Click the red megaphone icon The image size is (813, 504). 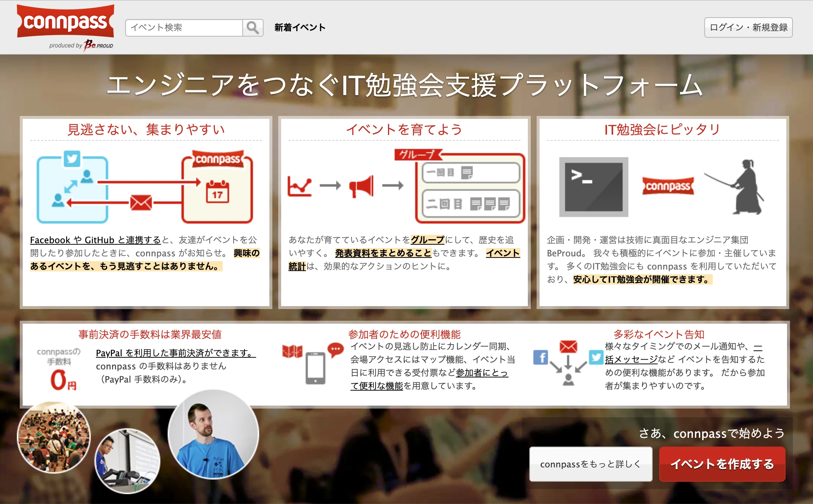pyautogui.click(x=361, y=186)
